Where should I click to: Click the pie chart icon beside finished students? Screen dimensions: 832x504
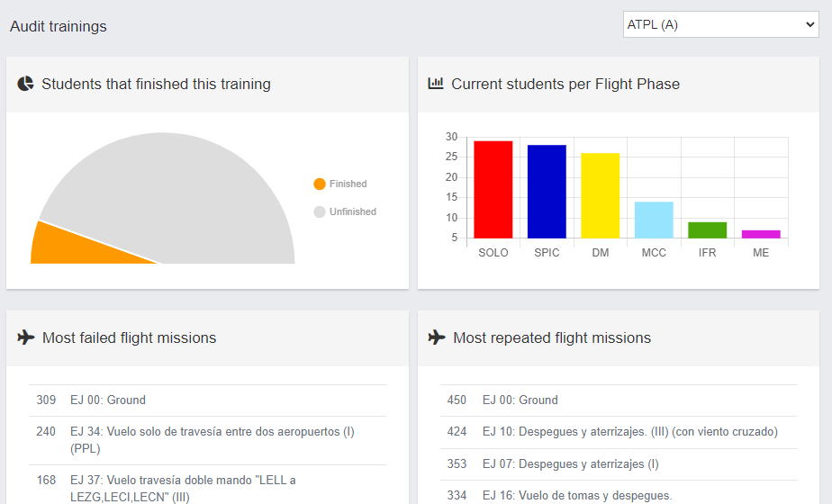click(x=26, y=84)
